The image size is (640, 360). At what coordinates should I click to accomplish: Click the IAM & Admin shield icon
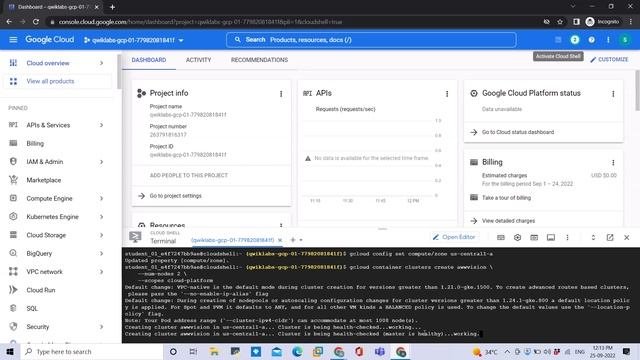13,162
